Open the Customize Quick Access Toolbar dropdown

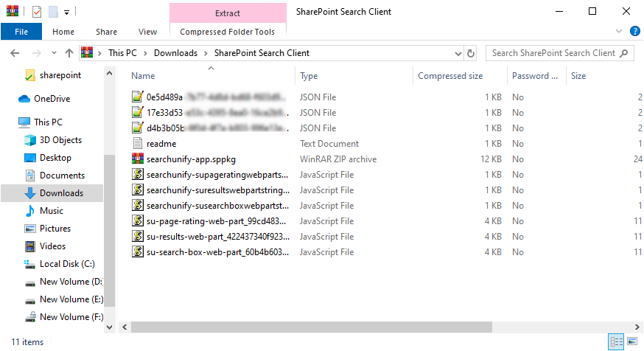tap(66, 12)
